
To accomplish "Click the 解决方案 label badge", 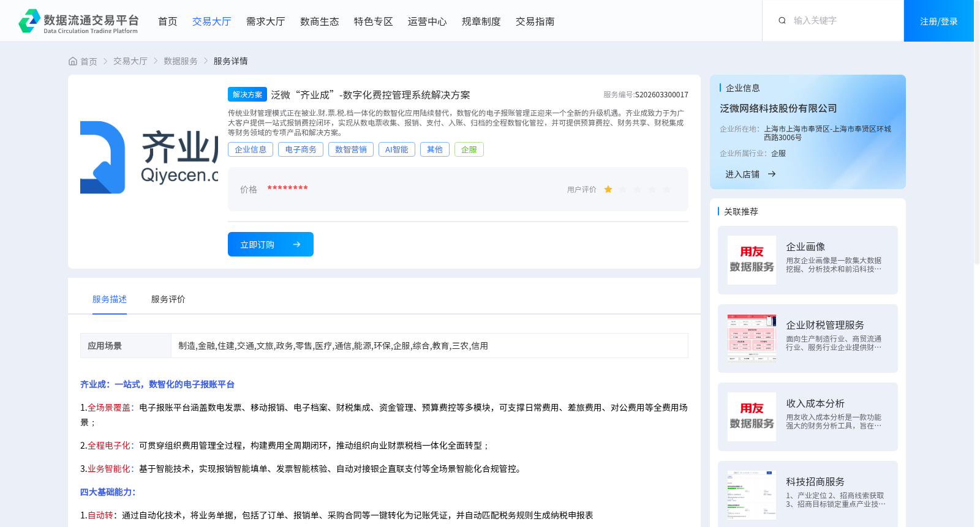I will pyautogui.click(x=247, y=94).
